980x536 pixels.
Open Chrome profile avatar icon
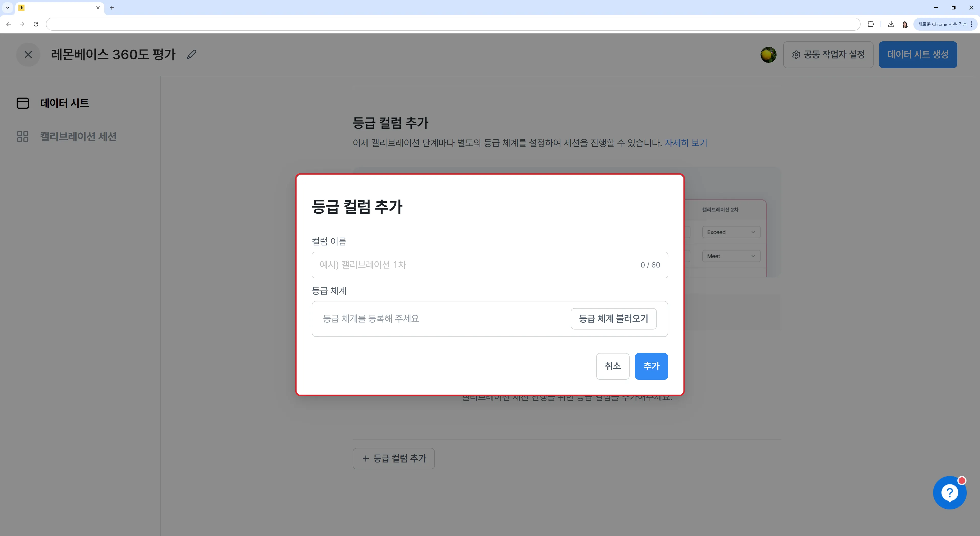[x=905, y=24]
